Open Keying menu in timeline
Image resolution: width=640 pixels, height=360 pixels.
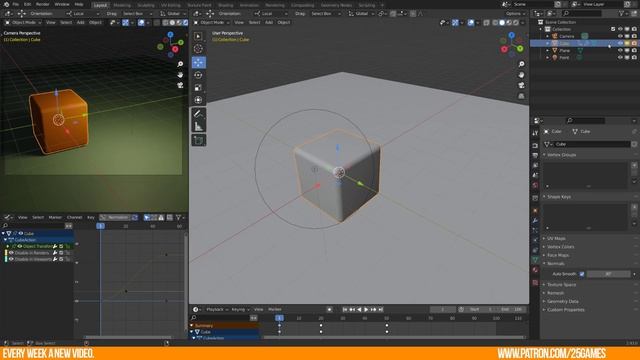tap(240, 309)
